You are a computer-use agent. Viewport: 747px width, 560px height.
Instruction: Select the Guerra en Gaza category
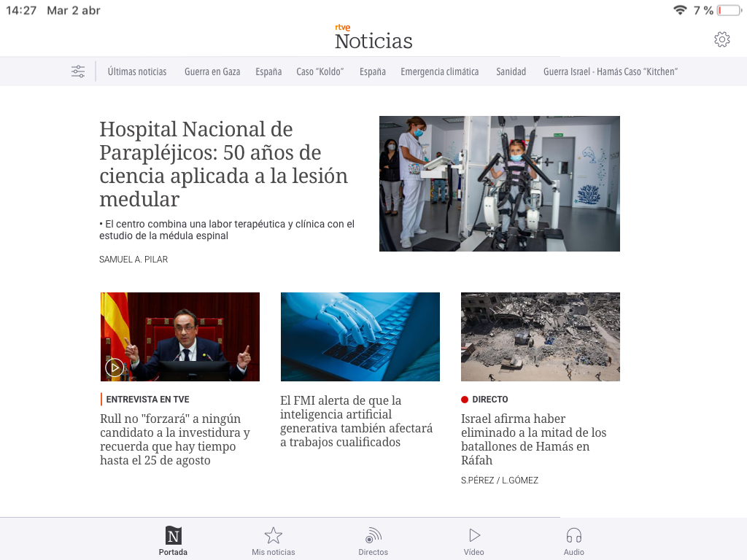point(212,71)
